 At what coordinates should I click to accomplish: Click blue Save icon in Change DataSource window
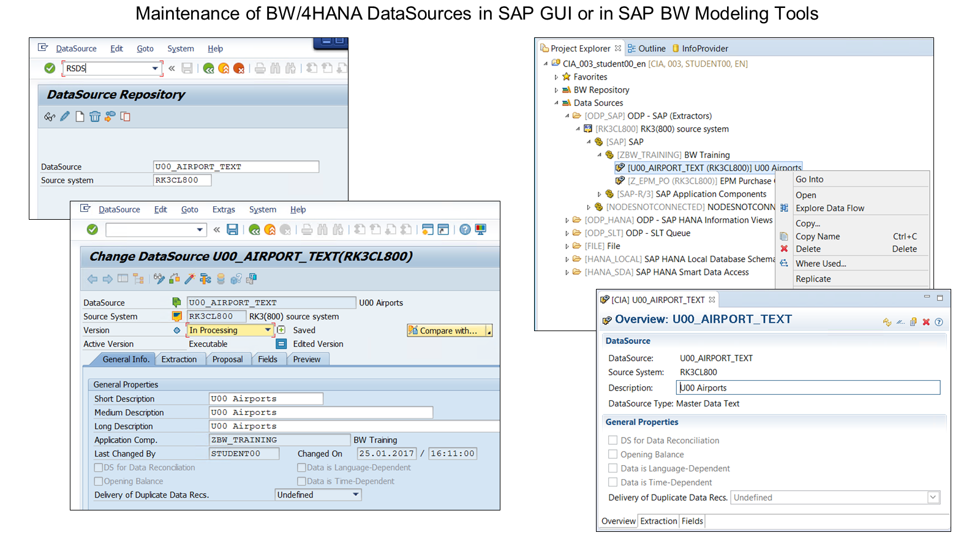pos(232,230)
